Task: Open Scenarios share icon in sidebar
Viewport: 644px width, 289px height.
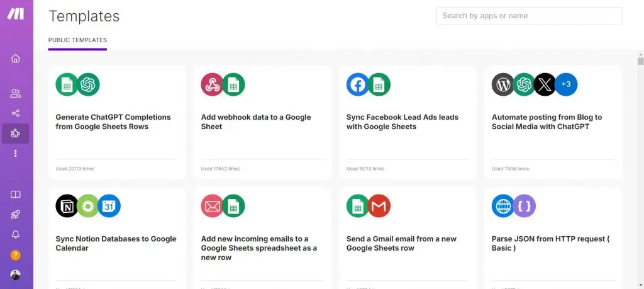Action: (16, 113)
